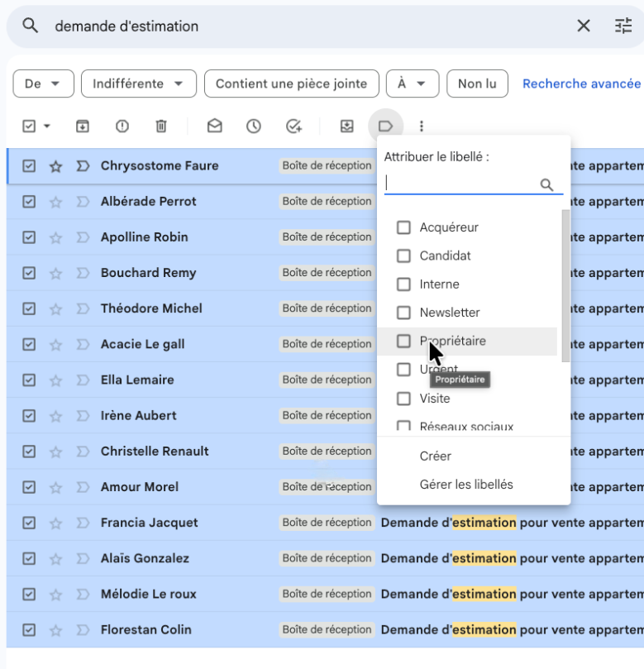Mark selected emails as read icon
Screen dimensions: 644x669
(215, 127)
